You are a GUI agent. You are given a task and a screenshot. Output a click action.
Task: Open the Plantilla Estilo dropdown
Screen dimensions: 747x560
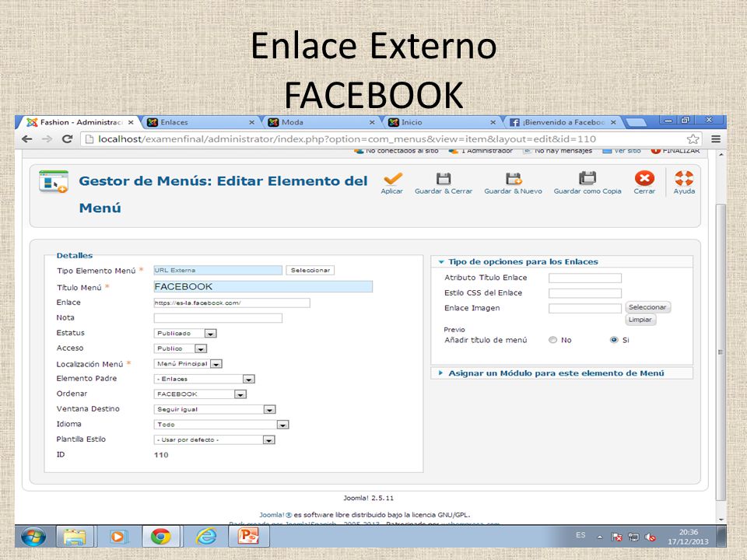click(215, 440)
